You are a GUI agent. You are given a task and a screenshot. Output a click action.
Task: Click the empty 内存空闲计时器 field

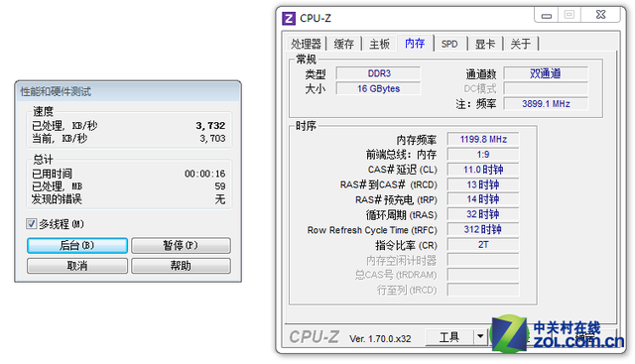[483, 260]
